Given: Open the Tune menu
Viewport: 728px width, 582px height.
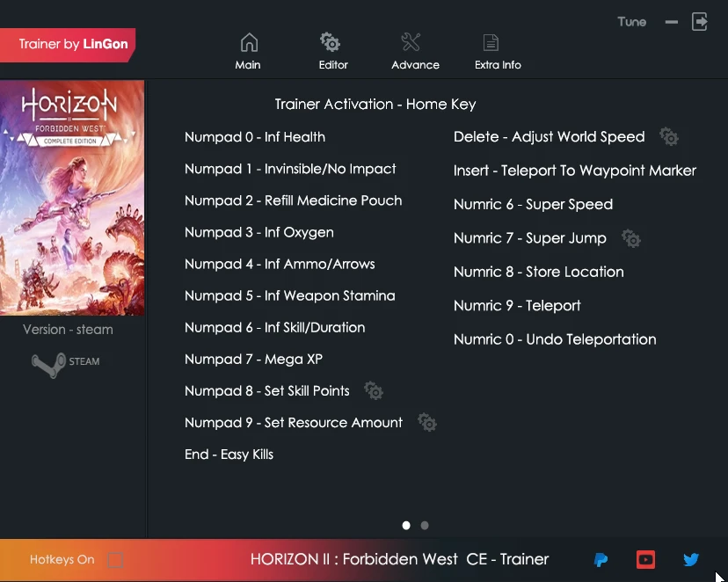Looking at the screenshot, I should point(631,21).
